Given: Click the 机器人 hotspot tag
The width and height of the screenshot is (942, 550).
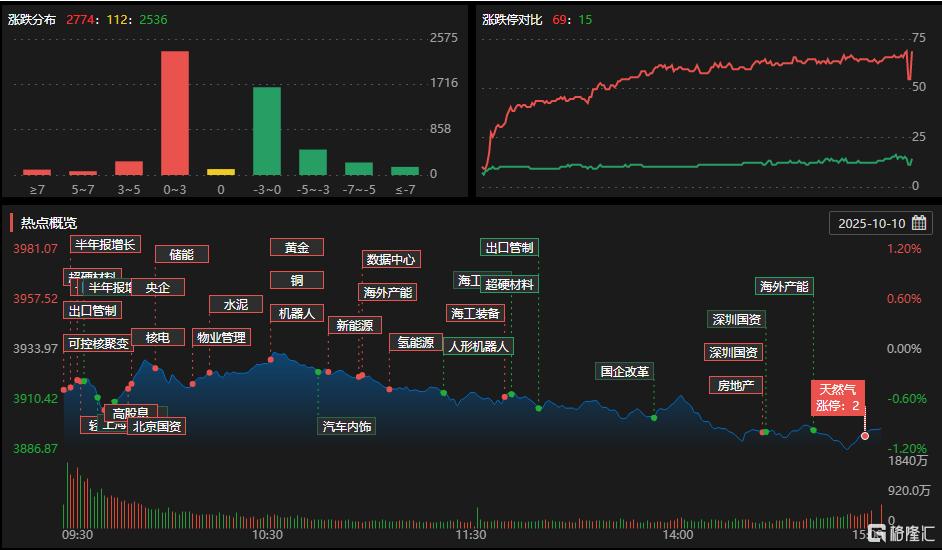Looking at the screenshot, I should tap(297, 313).
